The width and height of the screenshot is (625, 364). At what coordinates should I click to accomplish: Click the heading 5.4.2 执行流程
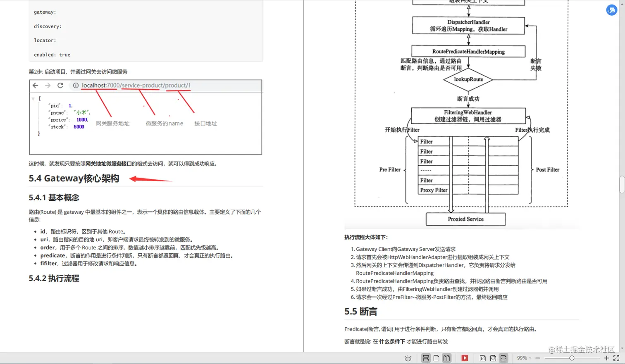(54, 278)
